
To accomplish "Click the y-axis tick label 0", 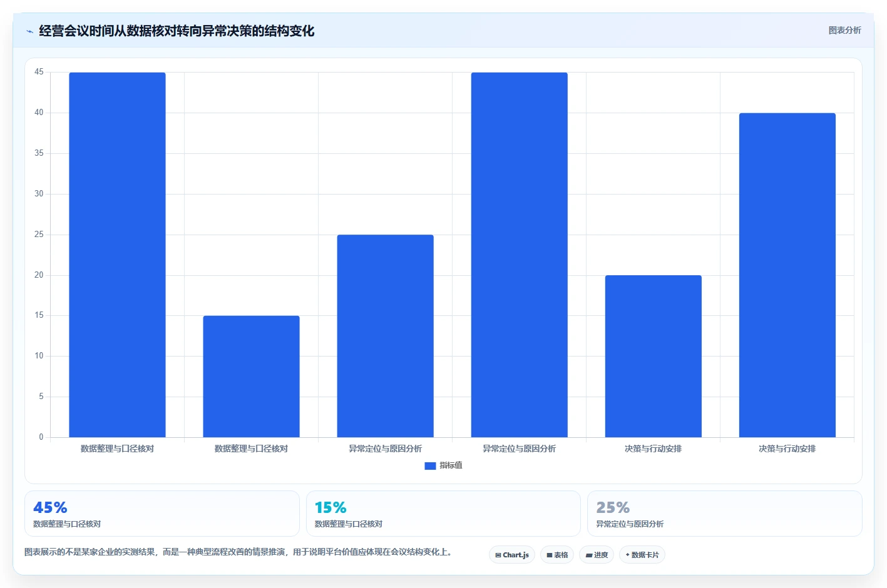I will coord(41,437).
